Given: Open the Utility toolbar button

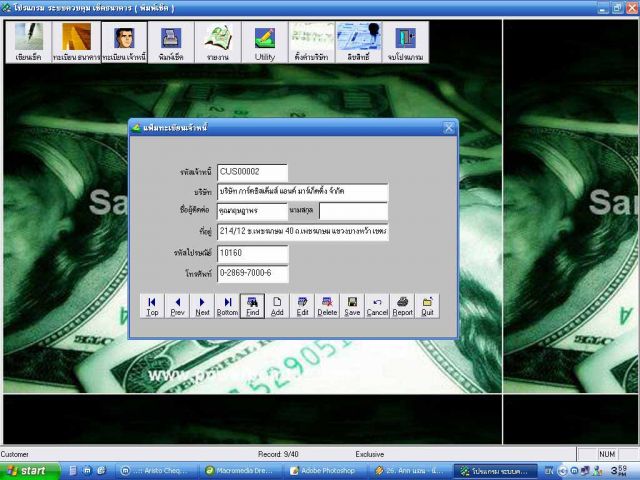Looking at the screenshot, I should [x=264, y=42].
